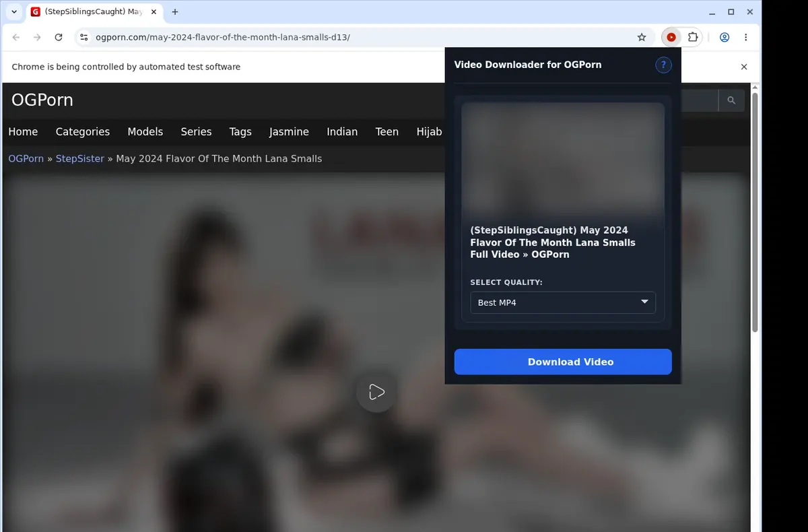808x532 pixels.
Task: Dismiss the automated test software banner
Action: pos(744,67)
